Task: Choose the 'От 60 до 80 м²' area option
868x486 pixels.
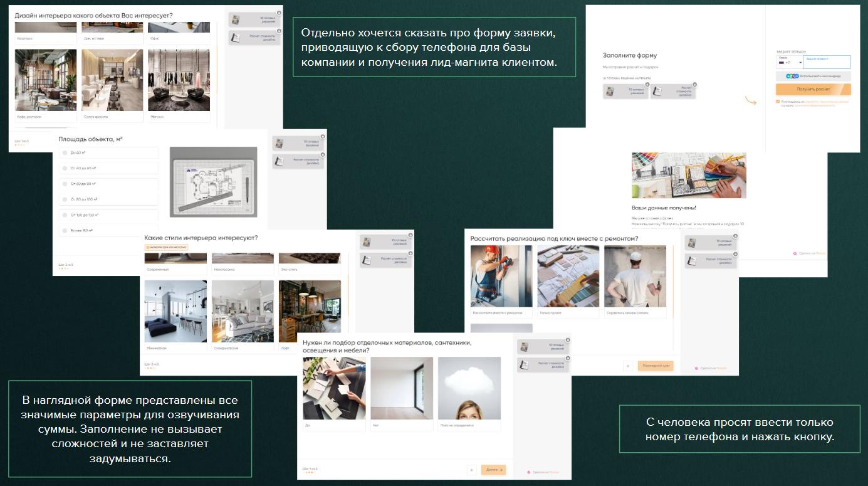Action: (108, 184)
